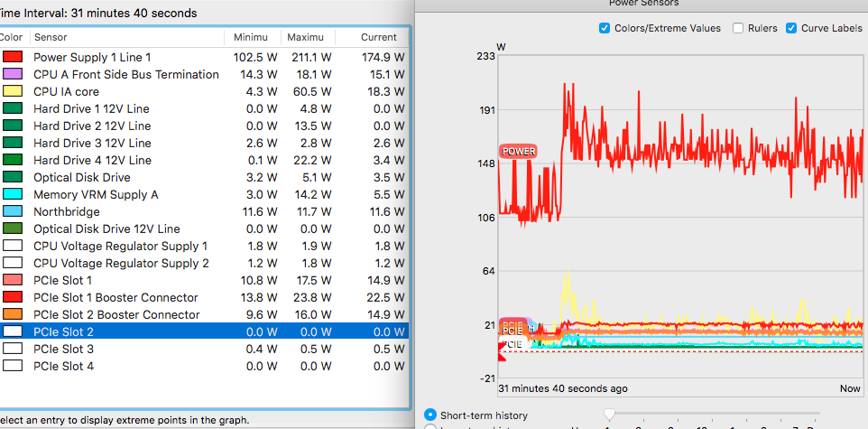Select the Short-term history radio button
Screen dimensions: 868x429
click(x=429, y=415)
